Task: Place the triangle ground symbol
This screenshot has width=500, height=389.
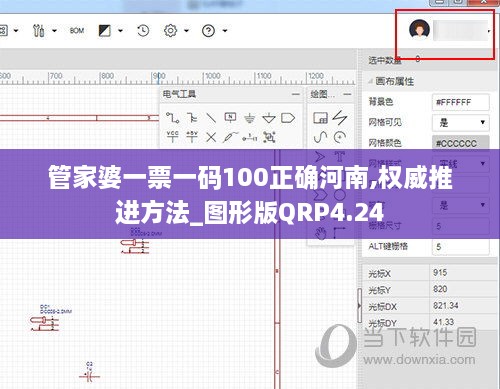Action: coord(269,118)
